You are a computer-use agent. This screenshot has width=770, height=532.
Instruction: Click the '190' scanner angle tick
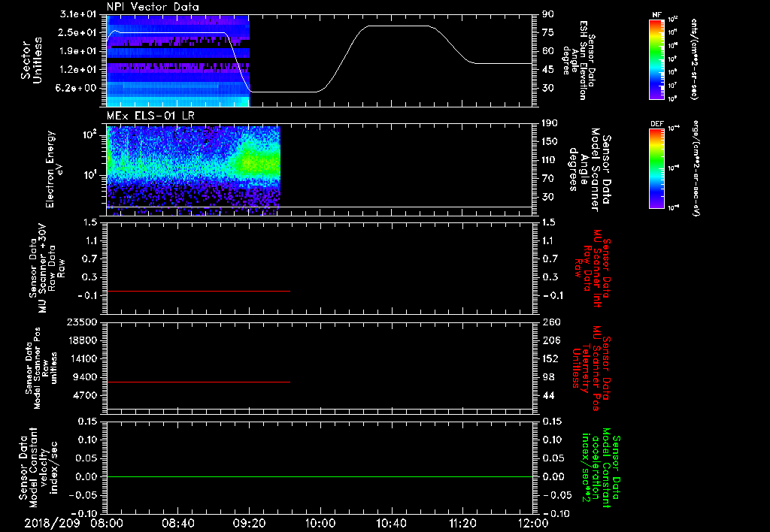pos(550,123)
